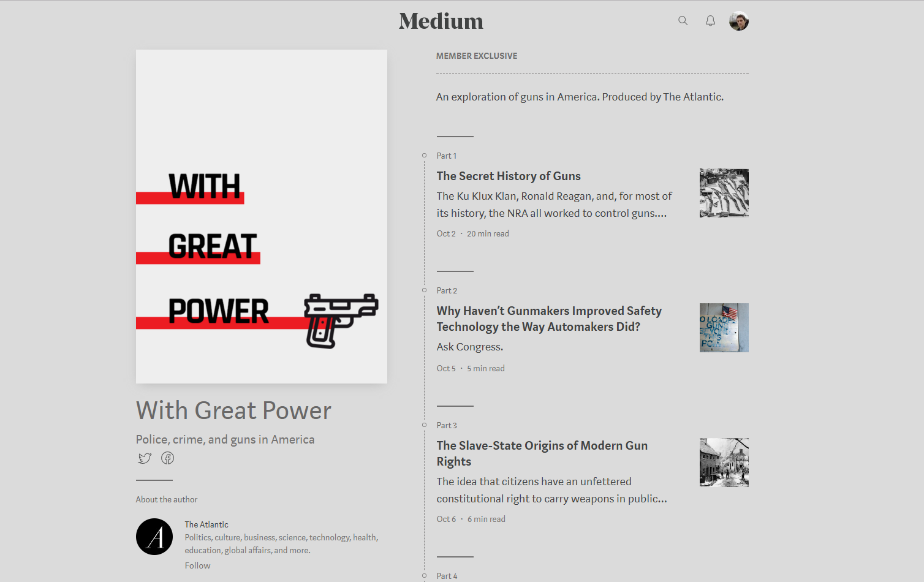Click the 'Part 1' label
The image size is (924, 582).
[x=447, y=156]
